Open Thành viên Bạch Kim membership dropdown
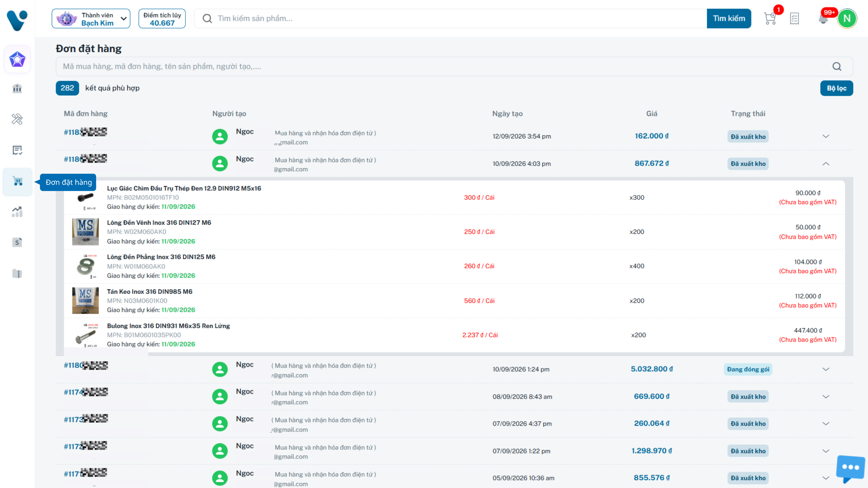The width and height of the screenshot is (868, 488). 91,19
